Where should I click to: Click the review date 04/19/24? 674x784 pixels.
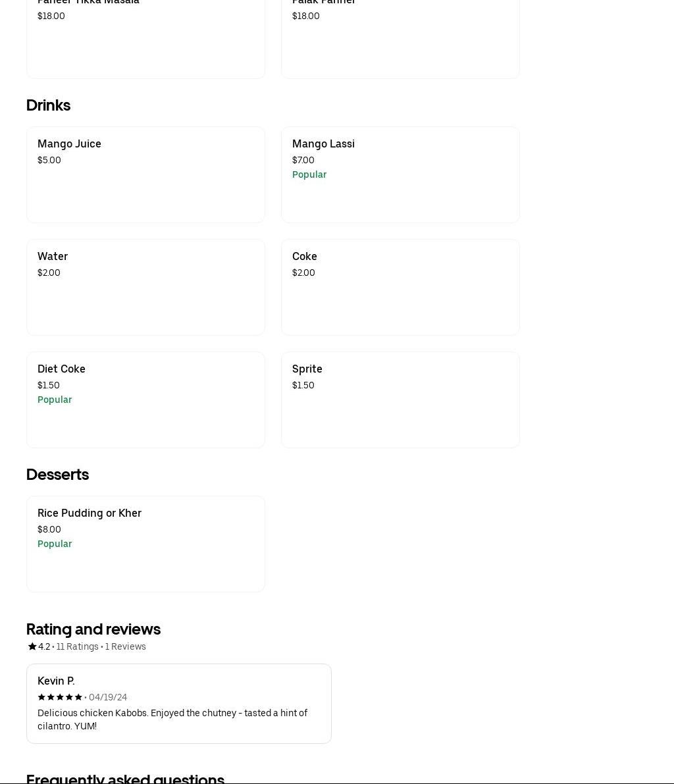(108, 697)
